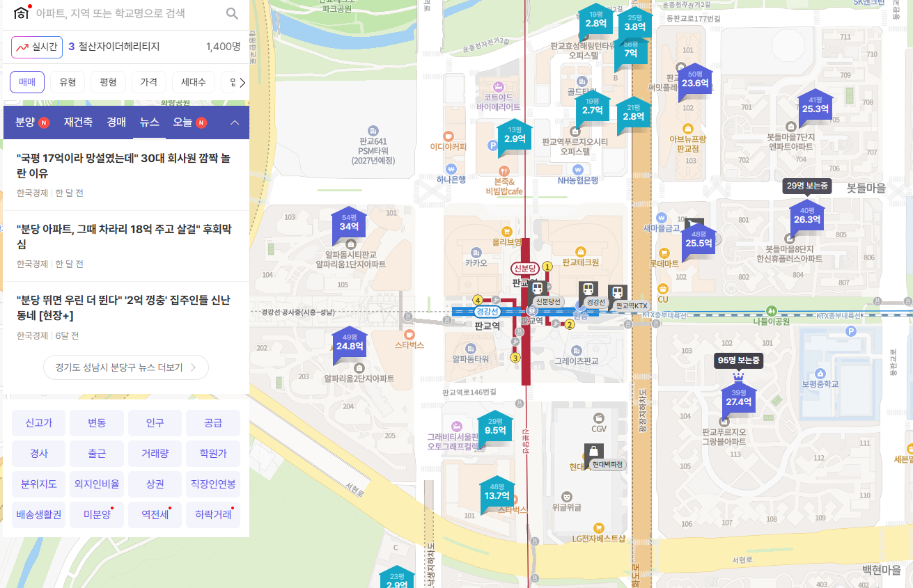Select the 인구 shortcut

(155, 423)
